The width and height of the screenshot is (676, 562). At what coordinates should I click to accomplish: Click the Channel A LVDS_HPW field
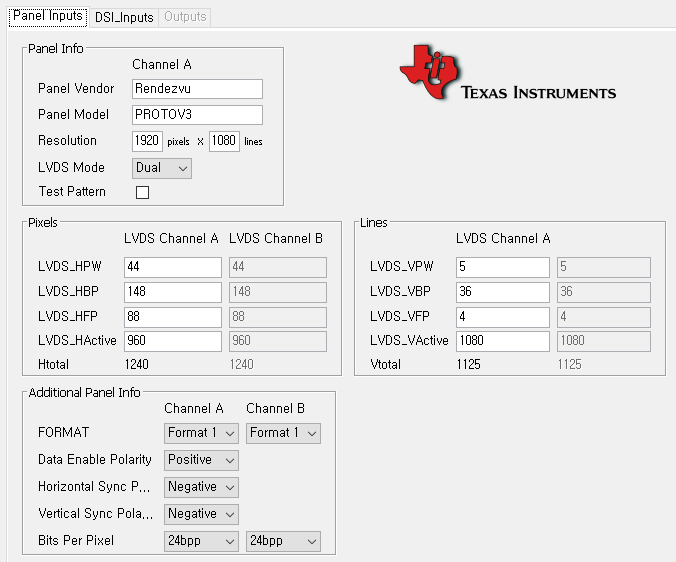pos(173,267)
